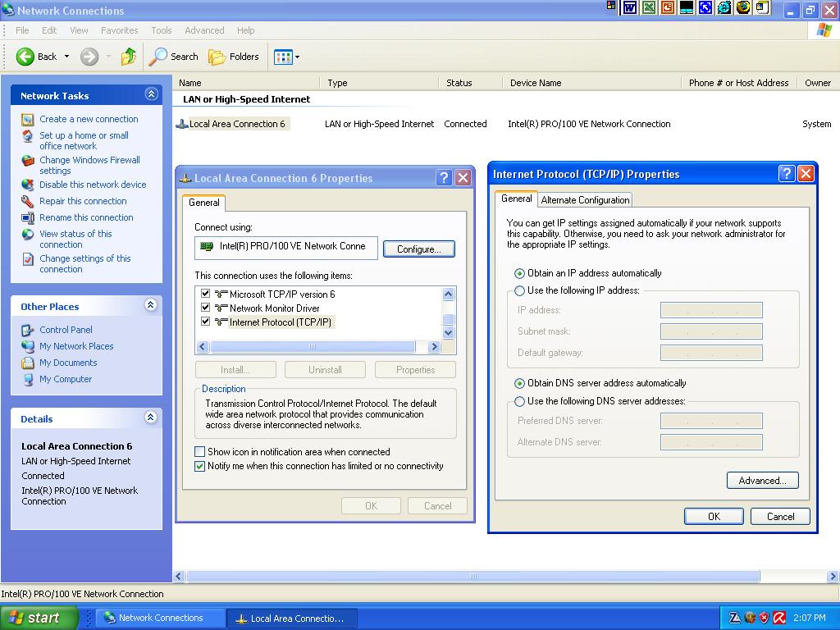840x630 pixels.
Task: Click the blue arrow shortcut bar icon
Action: coord(705,7)
